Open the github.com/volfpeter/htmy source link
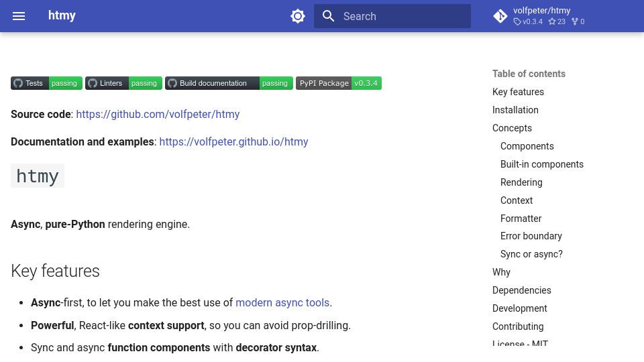 click(158, 114)
